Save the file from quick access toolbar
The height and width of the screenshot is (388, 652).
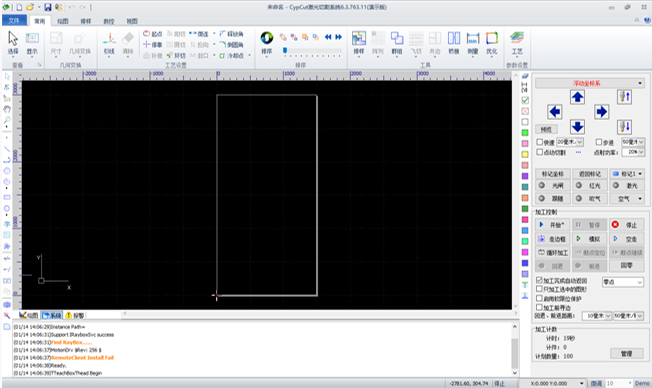(47, 7)
